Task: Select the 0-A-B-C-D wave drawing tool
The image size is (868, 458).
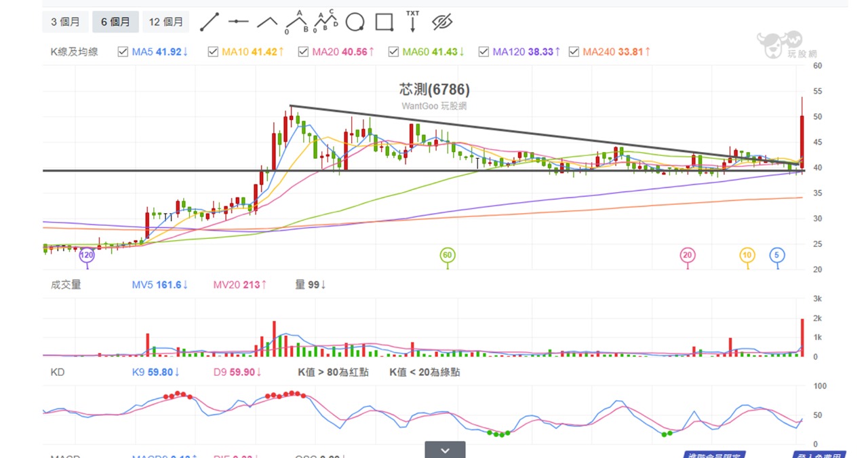Action: click(x=326, y=22)
